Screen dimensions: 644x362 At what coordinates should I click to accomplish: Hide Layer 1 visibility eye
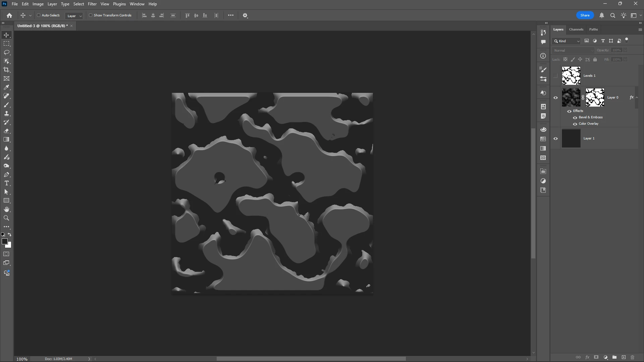click(556, 138)
